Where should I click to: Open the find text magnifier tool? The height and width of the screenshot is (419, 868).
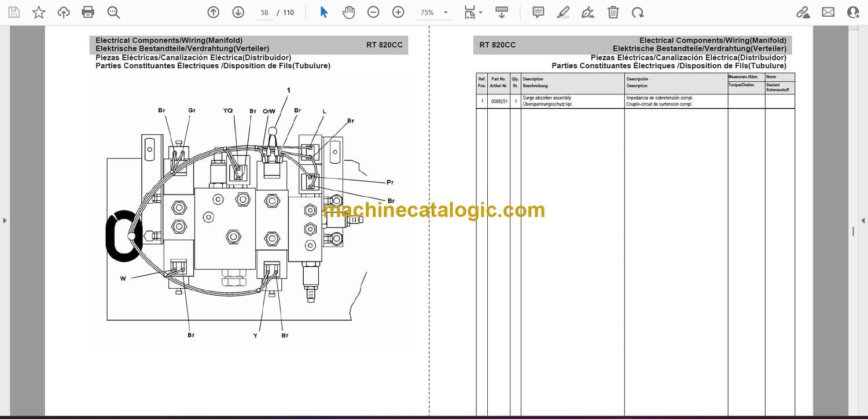coord(113,12)
